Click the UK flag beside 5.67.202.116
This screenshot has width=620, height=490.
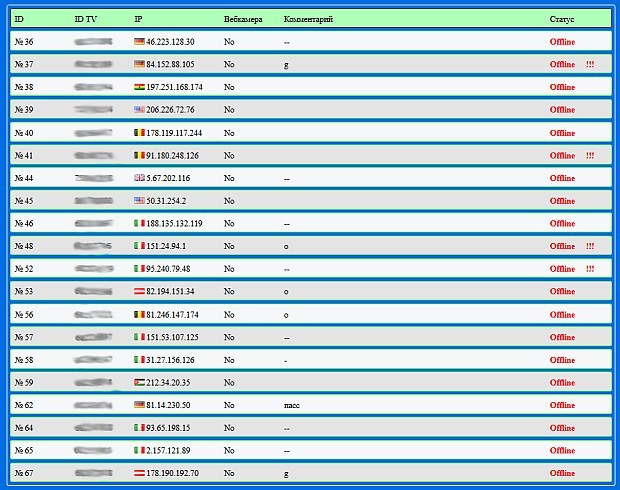tap(139, 178)
